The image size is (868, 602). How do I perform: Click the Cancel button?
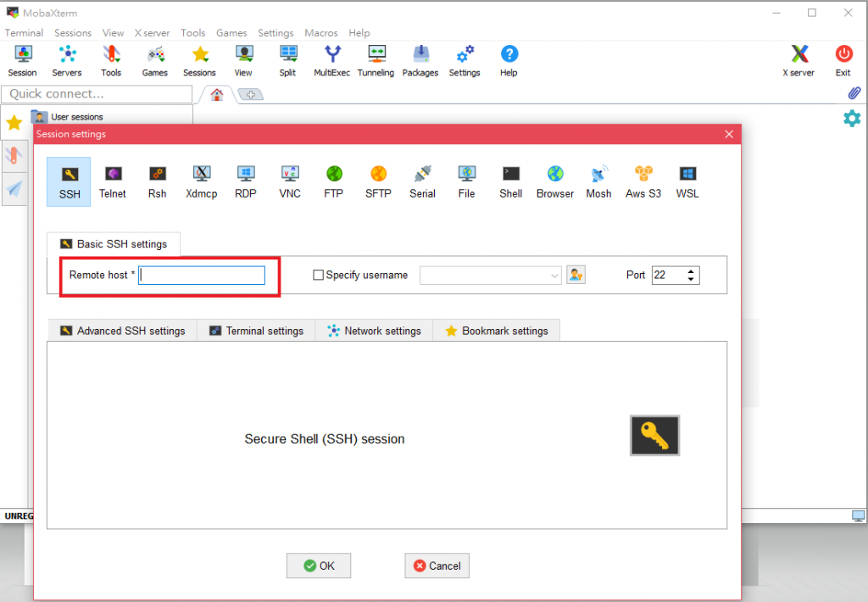[x=437, y=566]
